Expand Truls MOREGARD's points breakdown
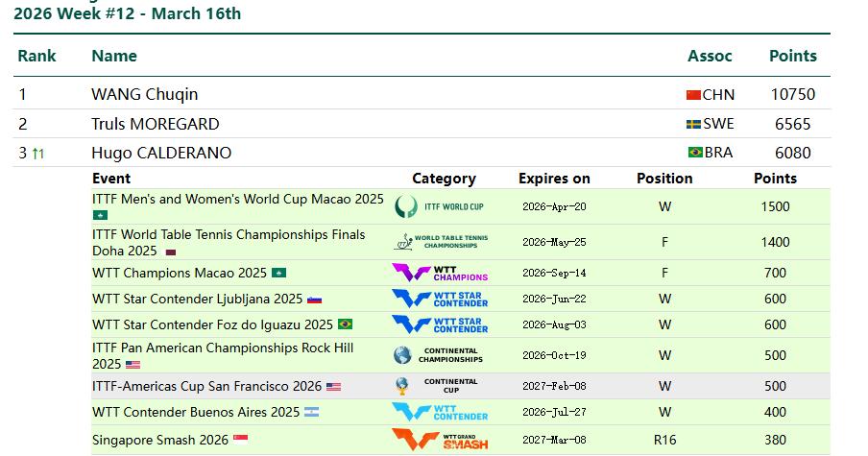Screen dimensions: 868x456 [155, 124]
